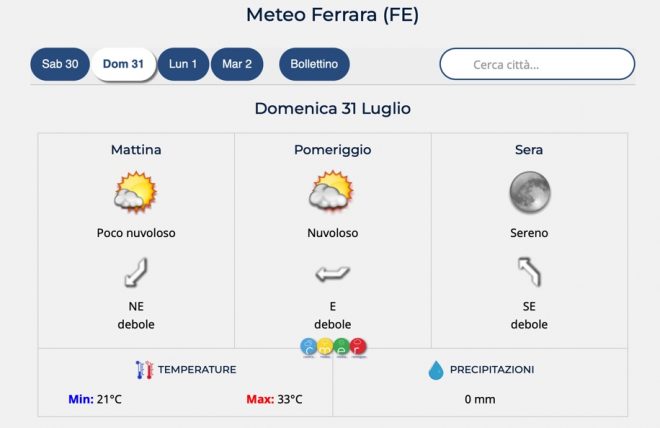Click the Meteo Ferrara (FE) heading
Image resolution: width=660 pixels, height=428 pixels.
[x=332, y=15]
